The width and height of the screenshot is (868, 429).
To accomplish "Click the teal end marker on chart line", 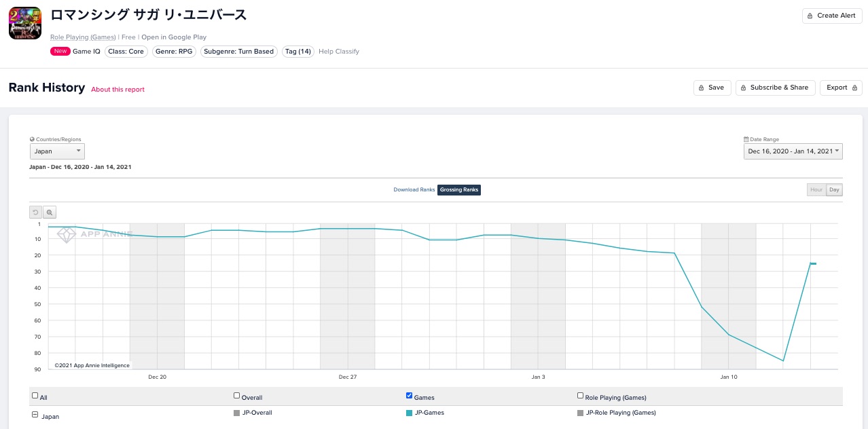I will [813, 263].
